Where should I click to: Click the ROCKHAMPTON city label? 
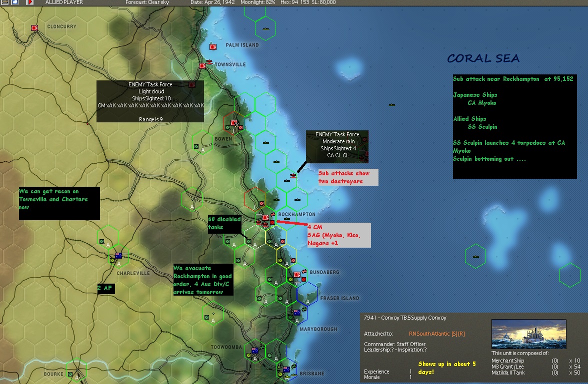296,214
